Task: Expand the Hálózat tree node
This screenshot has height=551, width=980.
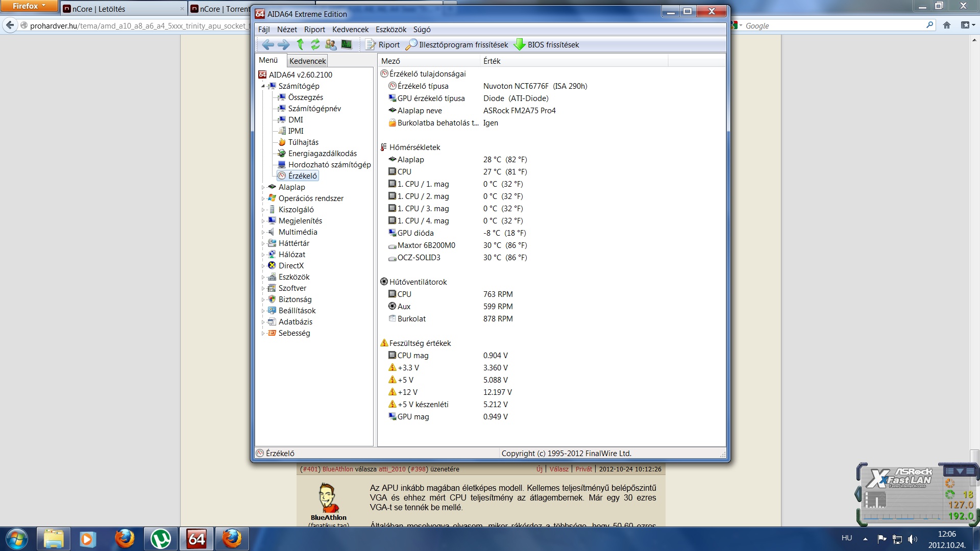Action: tap(263, 255)
